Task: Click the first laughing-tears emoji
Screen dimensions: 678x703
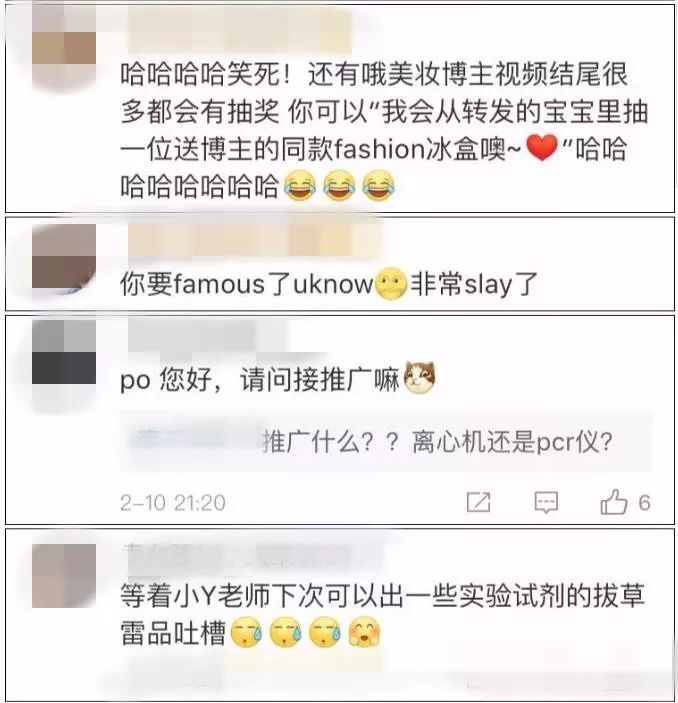Action: 300,185
